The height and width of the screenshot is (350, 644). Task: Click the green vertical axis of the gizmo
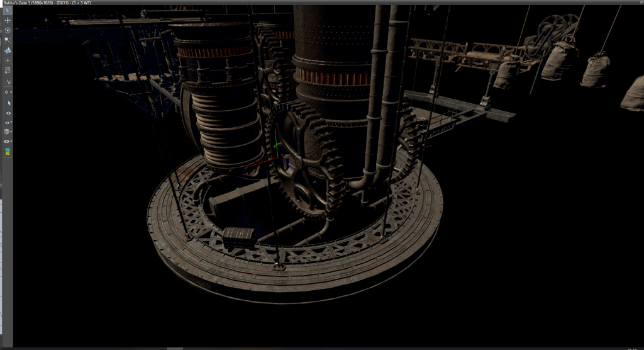click(275, 144)
